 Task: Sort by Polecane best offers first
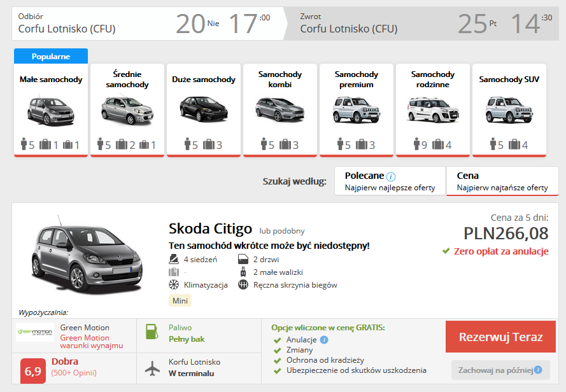pos(390,181)
